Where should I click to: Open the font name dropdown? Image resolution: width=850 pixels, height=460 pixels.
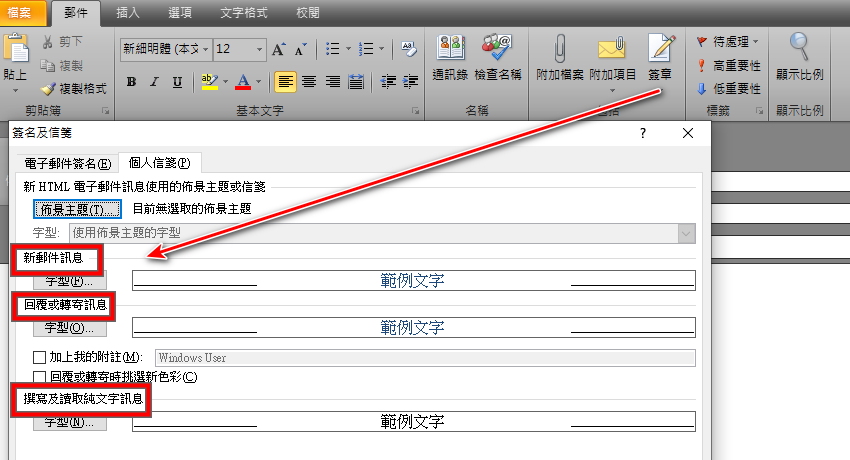click(x=205, y=49)
